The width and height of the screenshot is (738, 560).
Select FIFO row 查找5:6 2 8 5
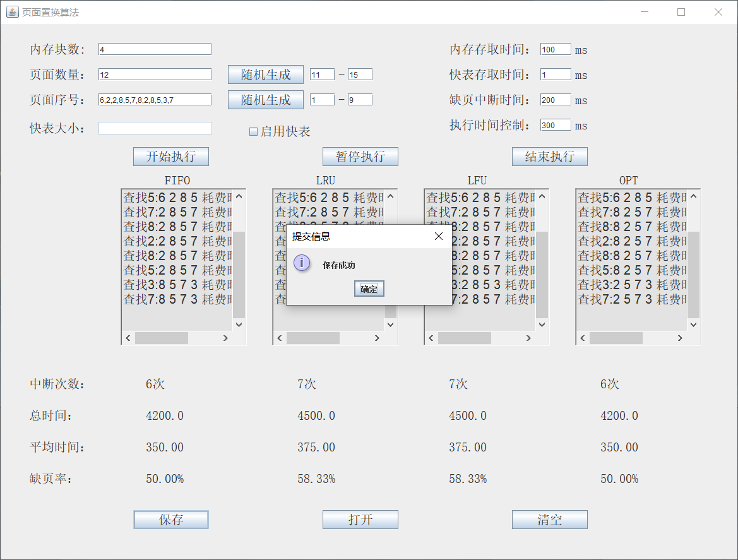click(177, 198)
